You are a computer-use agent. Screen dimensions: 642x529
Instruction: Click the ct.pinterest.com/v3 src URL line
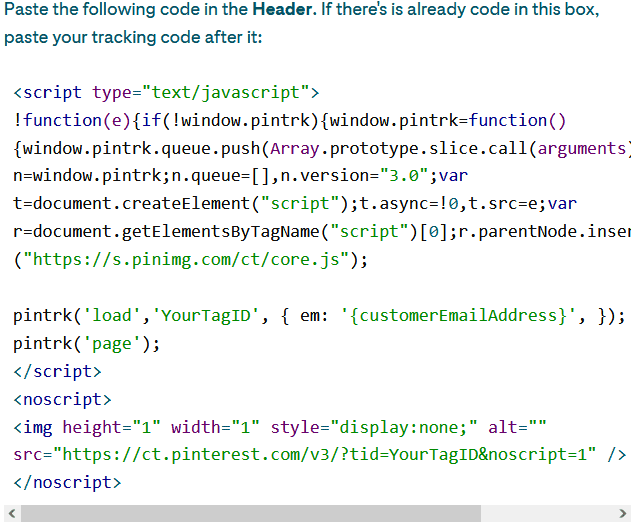320,454
